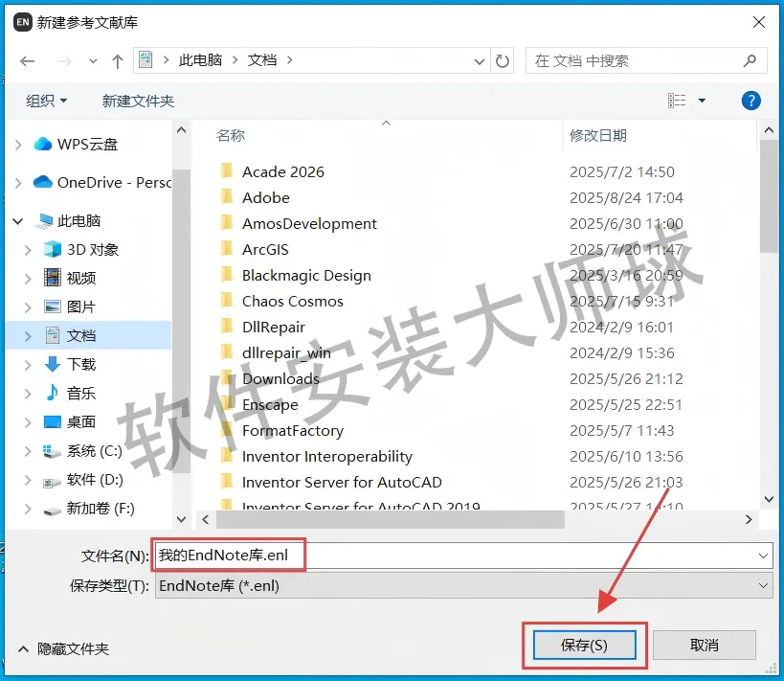
Task: Expand the 系统 (C:) tree node
Action: pyautogui.click(x=28, y=451)
